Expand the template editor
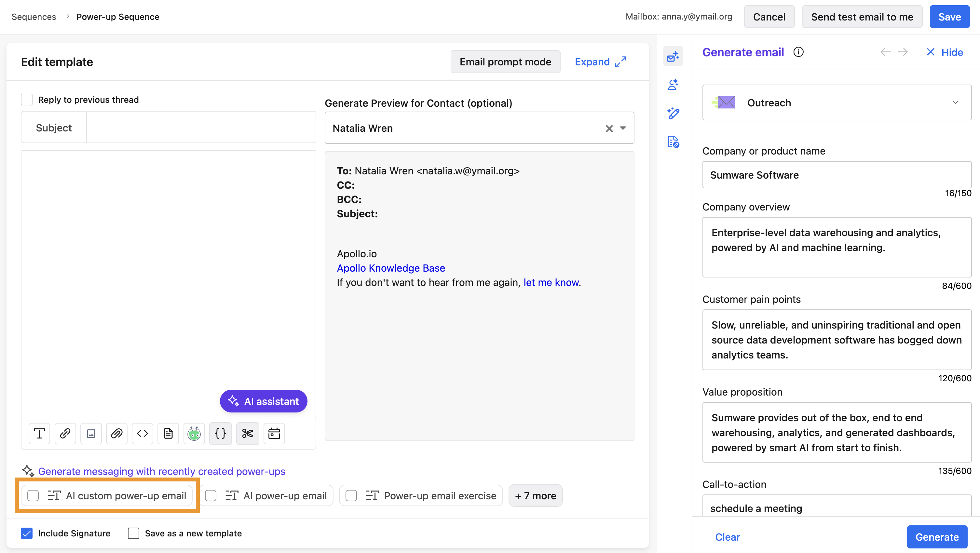 [601, 61]
